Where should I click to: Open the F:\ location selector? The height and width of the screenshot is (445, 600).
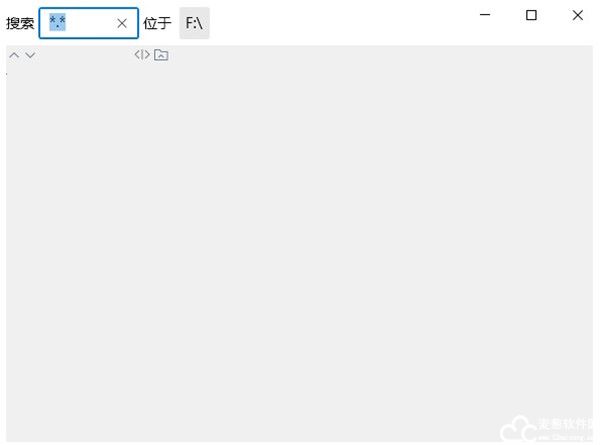coord(194,23)
